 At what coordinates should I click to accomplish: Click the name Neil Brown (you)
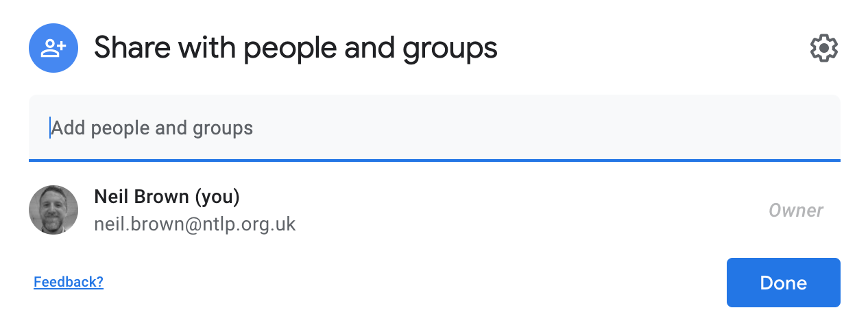pos(167,197)
